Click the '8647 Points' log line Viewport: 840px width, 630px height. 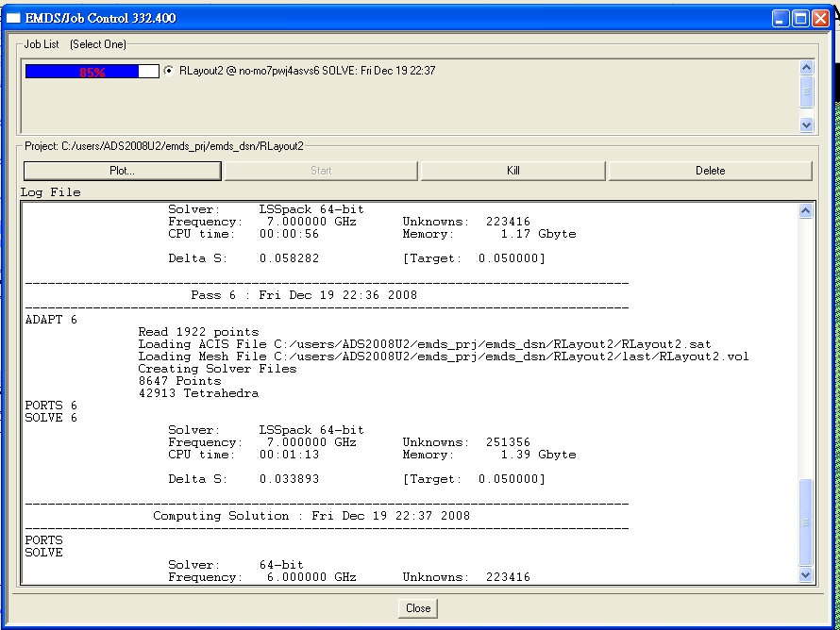point(179,381)
